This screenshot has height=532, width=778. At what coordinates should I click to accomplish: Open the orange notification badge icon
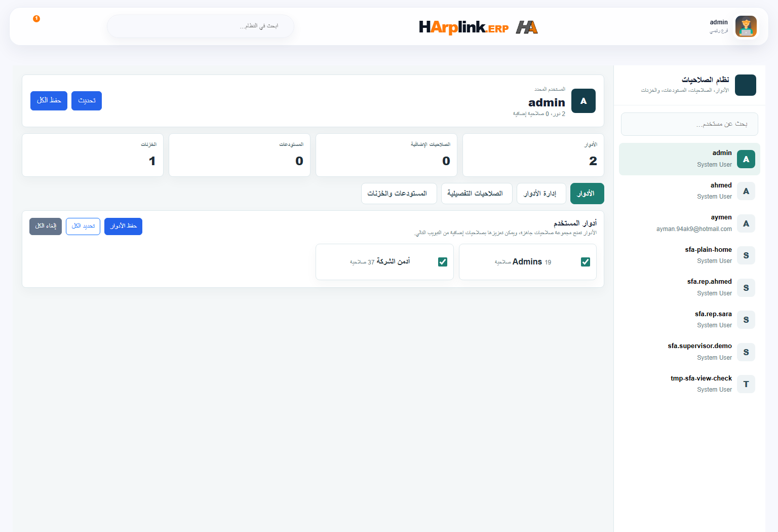(36, 19)
